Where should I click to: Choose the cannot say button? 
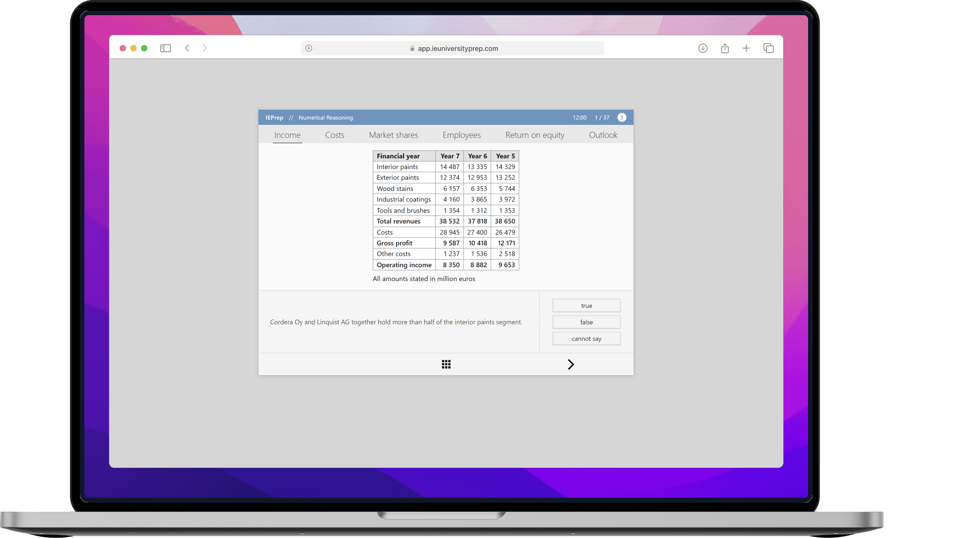[586, 339]
